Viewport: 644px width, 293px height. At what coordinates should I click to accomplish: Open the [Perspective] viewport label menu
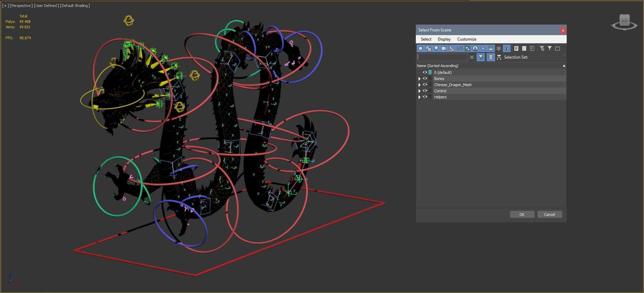[21, 6]
